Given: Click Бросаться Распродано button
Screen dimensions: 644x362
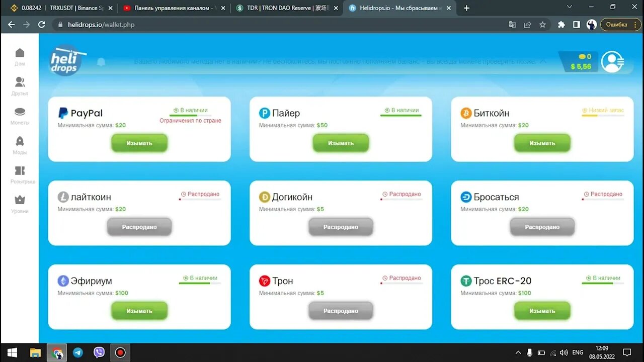Looking at the screenshot, I should click(542, 227).
